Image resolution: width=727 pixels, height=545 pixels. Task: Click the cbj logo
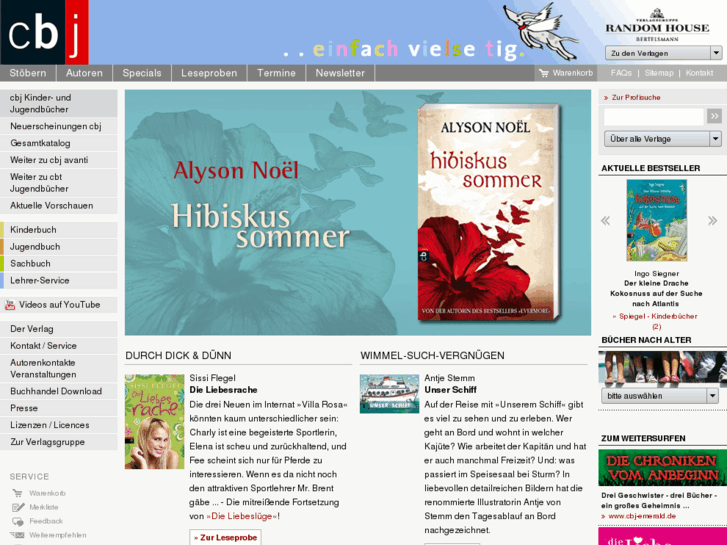pyautogui.click(x=44, y=32)
